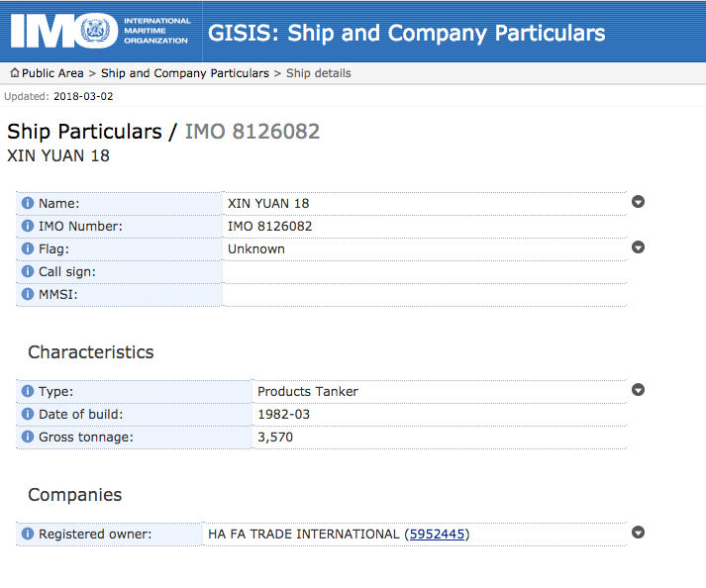The height and width of the screenshot is (588, 706).
Task: Click the info icon beside Date of build
Action: [x=28, y=414]
